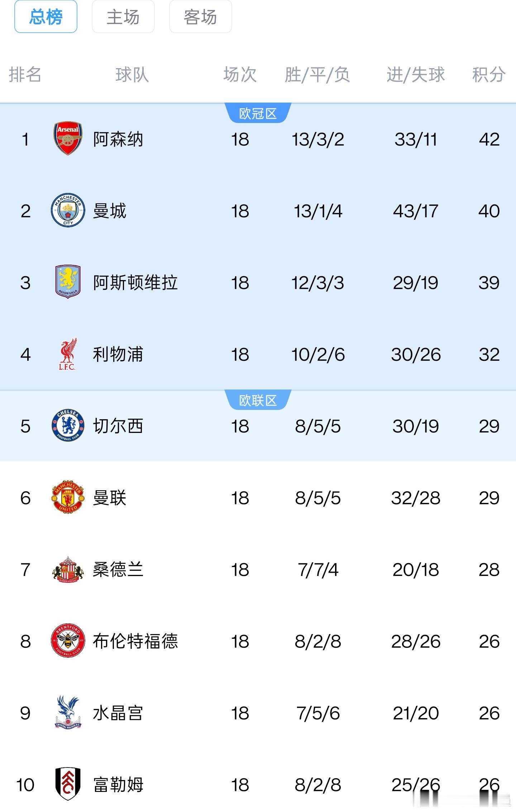Click the 进/失球 goals column header

pos(415,75)
